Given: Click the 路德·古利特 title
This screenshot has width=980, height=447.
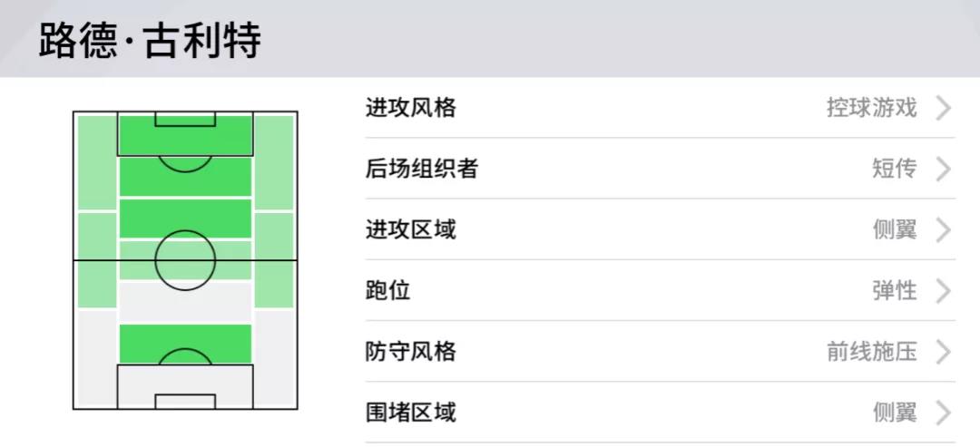Looking at the screenshot, I should [150, 41].
